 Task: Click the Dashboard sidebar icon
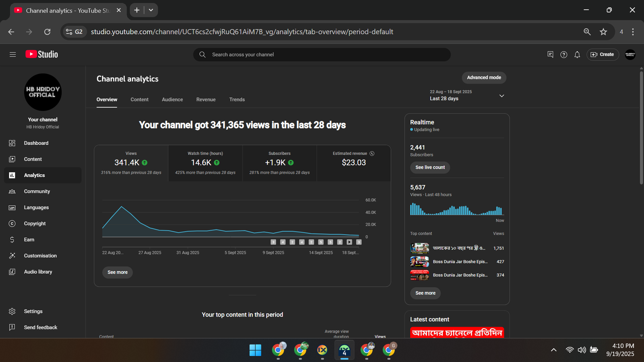(12, 143)
